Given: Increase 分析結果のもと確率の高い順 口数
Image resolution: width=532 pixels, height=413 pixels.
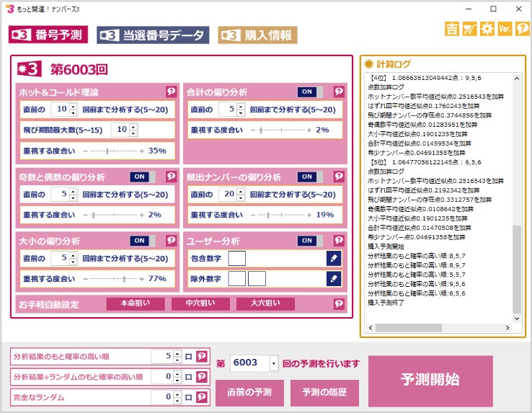Looking at the screenshot, I should (x=177, y=354).
